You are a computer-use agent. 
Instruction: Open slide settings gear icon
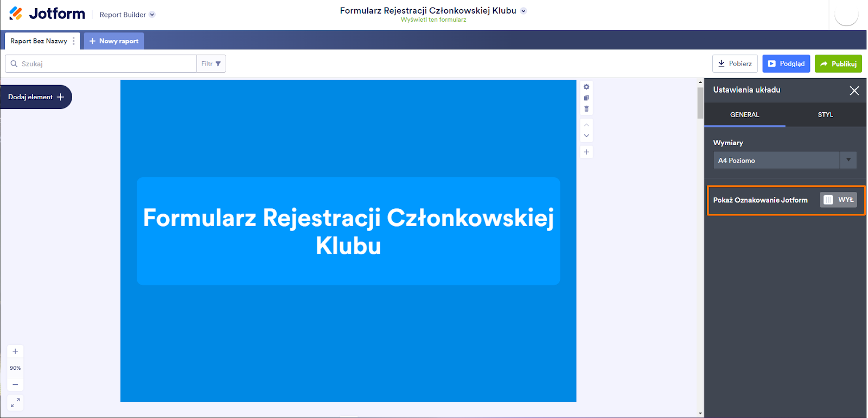click(586, 87)
